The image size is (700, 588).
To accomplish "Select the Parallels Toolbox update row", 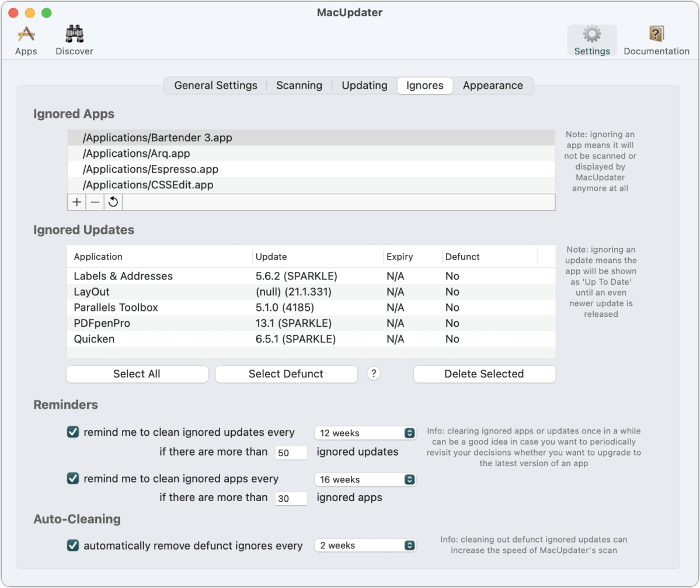I will point(311,307).
